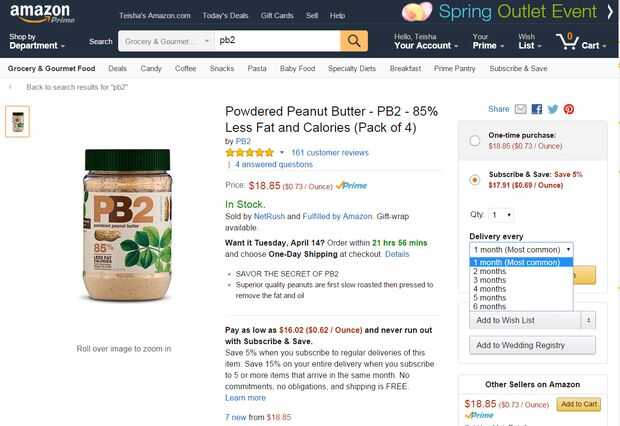Open the Specialty Diets category tab

pyautogui.click(x=351, y=69)
